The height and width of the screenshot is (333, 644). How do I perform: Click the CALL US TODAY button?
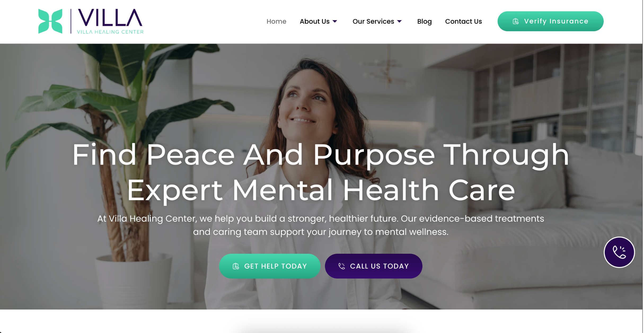[373, 266]
